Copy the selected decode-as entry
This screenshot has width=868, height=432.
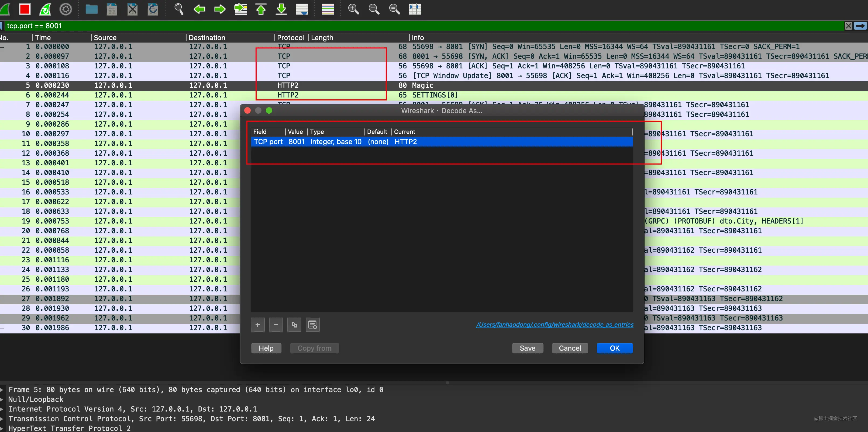tap(294, 325)
